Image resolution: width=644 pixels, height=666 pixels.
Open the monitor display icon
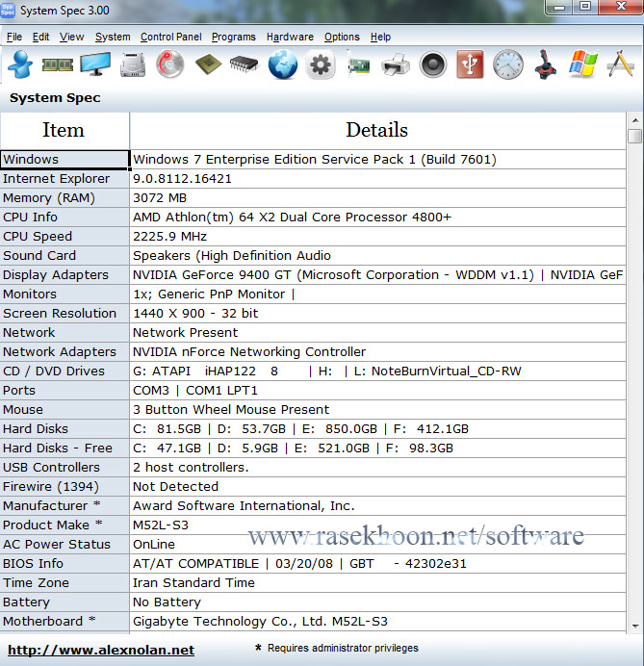[95, 64]
